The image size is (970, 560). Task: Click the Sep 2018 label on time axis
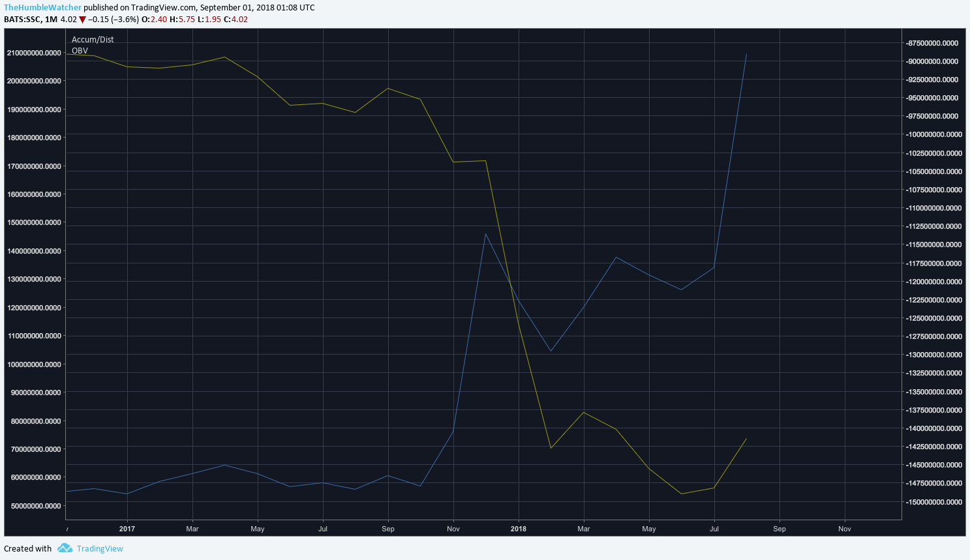(780, 529)
